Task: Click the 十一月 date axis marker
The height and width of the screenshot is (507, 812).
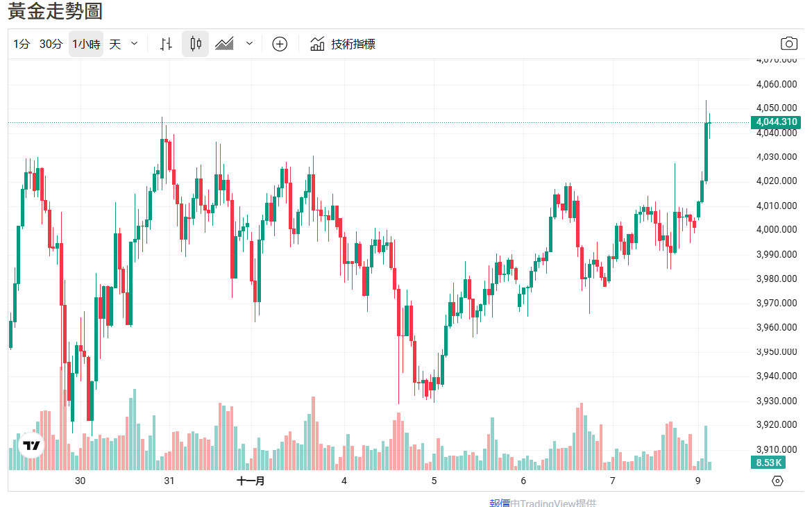Action: click(251, 481)
